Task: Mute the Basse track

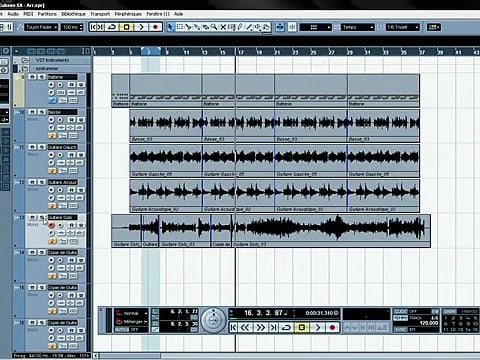Action: pyautogui.click(x=32, y=112)
